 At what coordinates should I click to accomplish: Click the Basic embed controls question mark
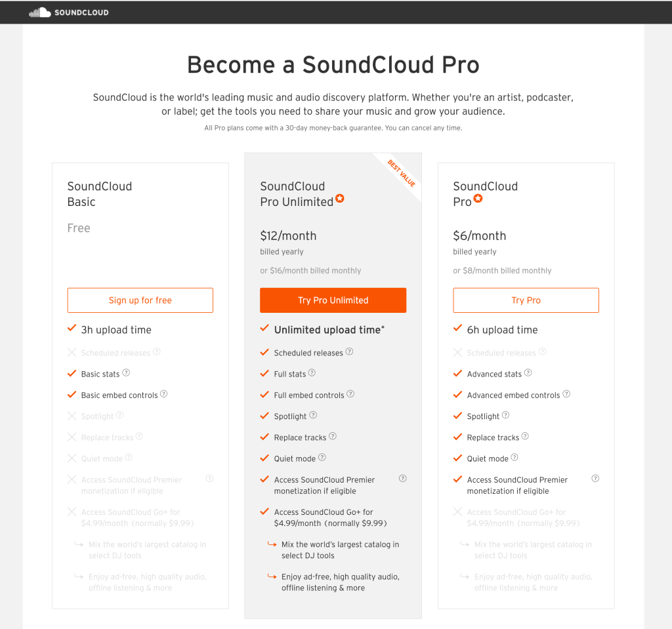pos(165,395)
